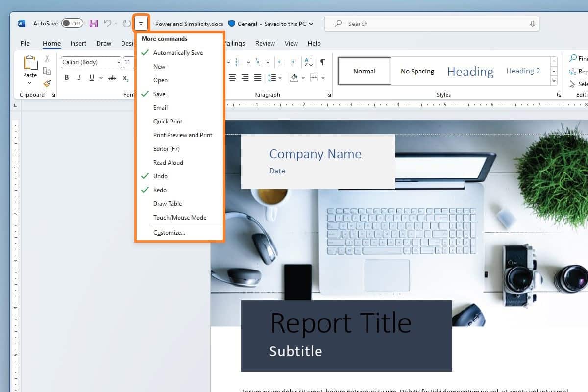
Task: Show paragraph marks with the pilcrow icon
Action: pyautogui.click(x=322, y=62)
